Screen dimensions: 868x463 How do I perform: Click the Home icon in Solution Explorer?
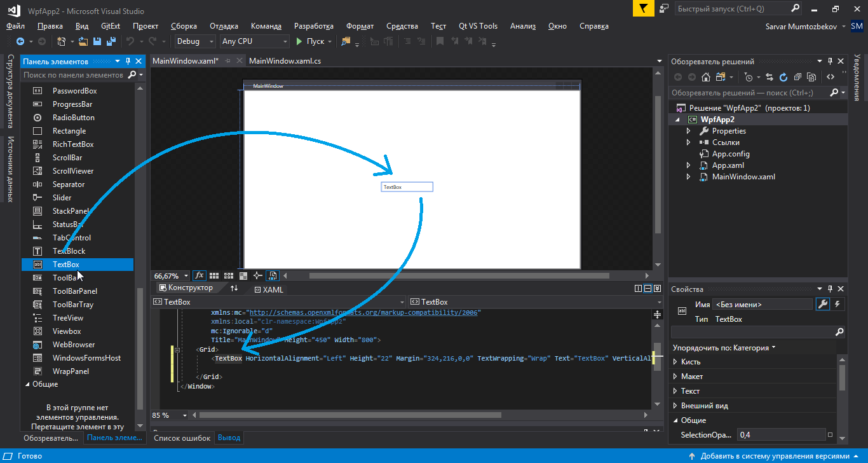(705, 77)
